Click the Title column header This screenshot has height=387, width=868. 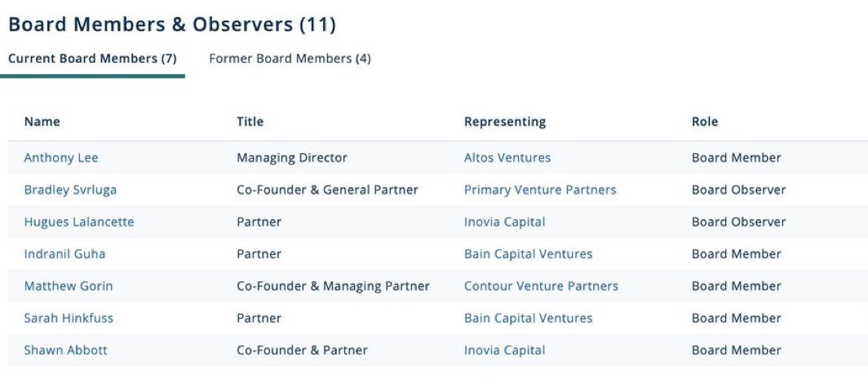(250, 122)
